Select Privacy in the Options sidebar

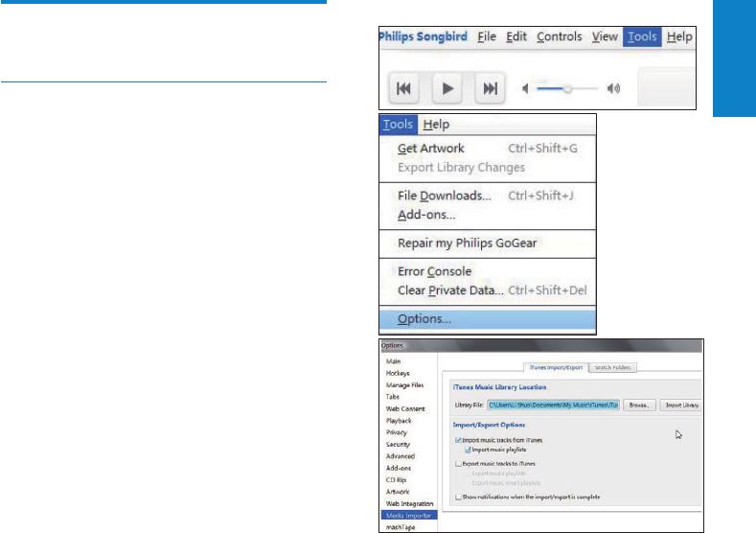(397, 432)
